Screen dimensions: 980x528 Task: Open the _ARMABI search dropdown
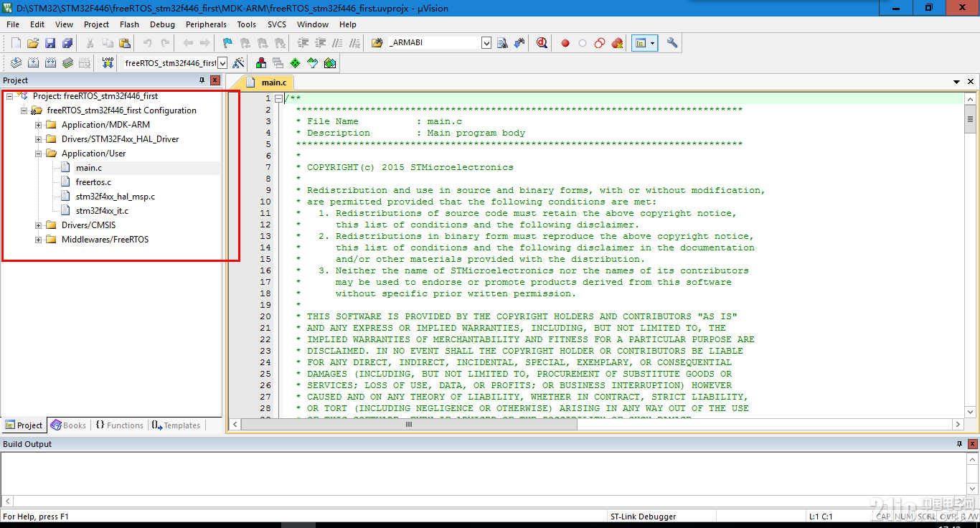tap(486, 43)
